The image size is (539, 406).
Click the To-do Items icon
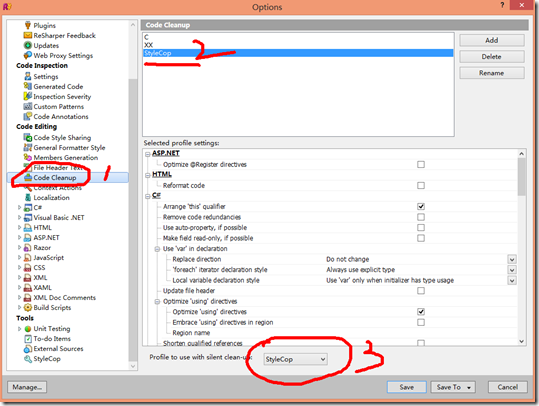click(28, 339)
